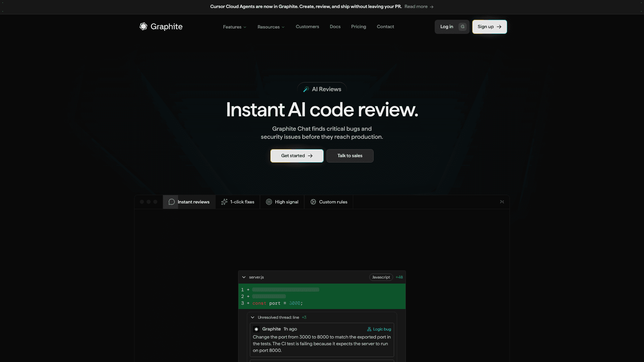
Task: Click the 1-click fixes sparkle icon
Action: point(224,202)
